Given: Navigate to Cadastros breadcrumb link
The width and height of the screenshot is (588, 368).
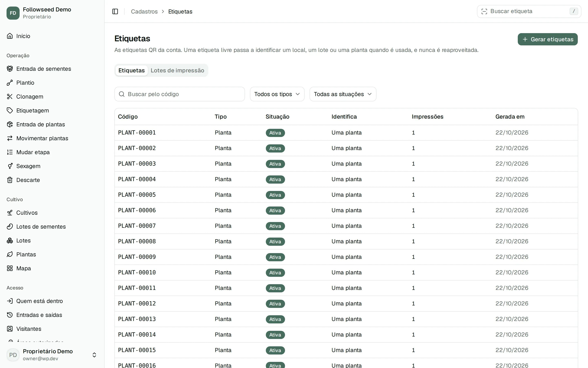Looking at the screenshot, I should (x=144, y=11).
